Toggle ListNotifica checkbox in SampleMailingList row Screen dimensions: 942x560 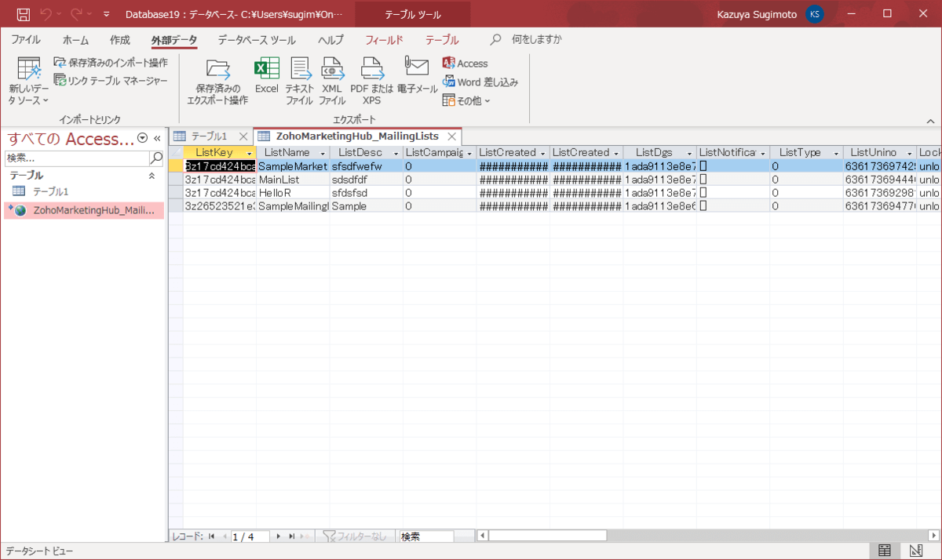point(704,205)
